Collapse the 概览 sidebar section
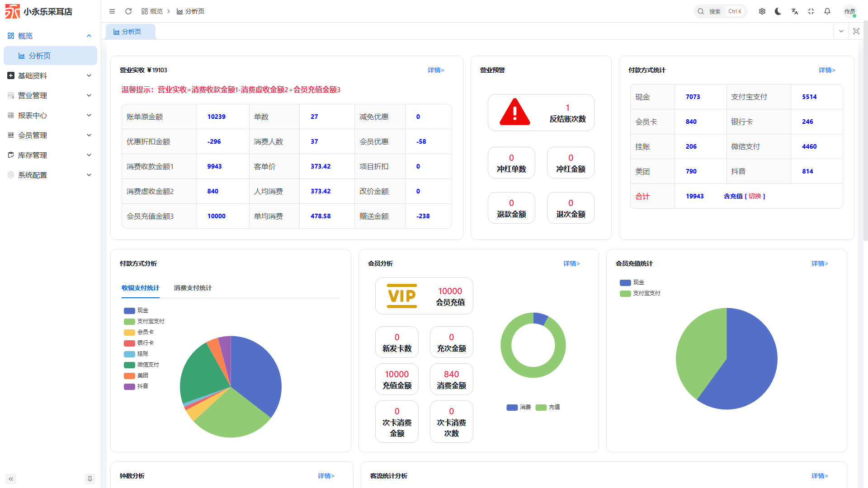Screen dimensions: 868x488 click(89, 36)
